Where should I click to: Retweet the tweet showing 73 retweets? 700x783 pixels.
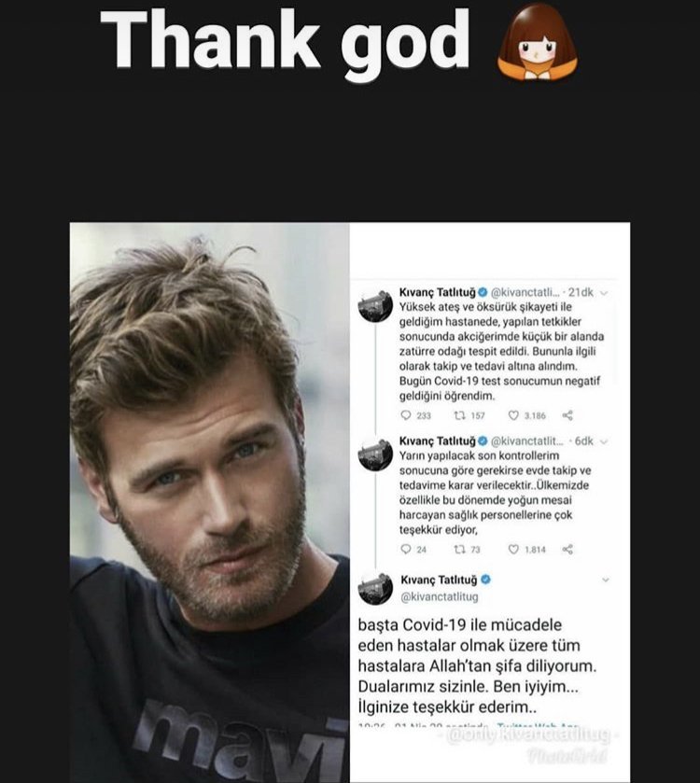(x=459, y=549)
